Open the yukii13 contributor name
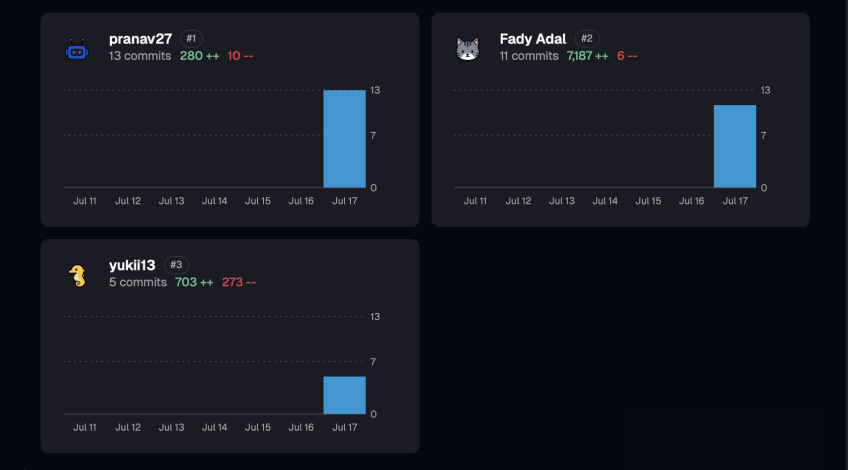 coord(132,265)
